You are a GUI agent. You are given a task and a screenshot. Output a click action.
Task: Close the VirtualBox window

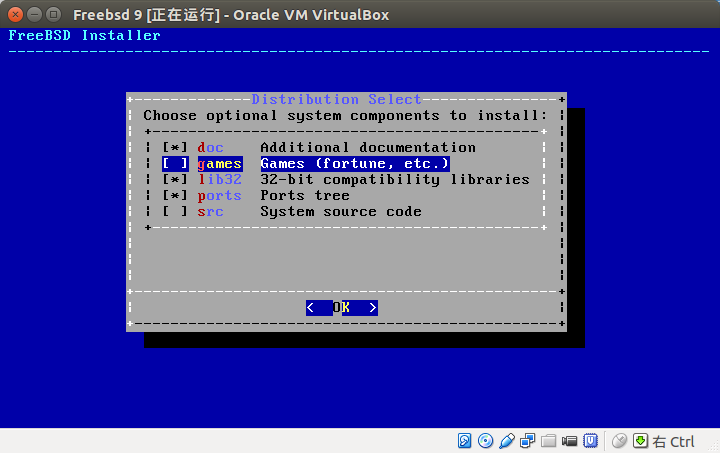(15, 15)
